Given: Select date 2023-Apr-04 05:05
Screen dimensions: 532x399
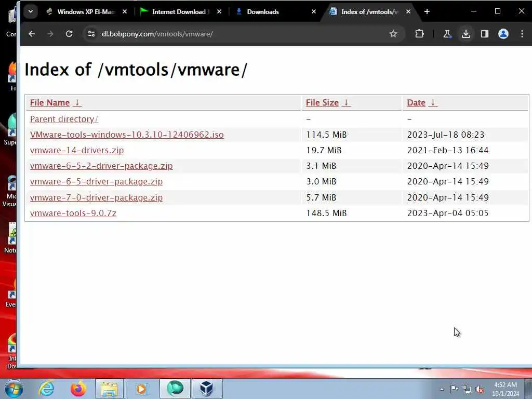Looking at the screenshot, I should pos(448,213).
